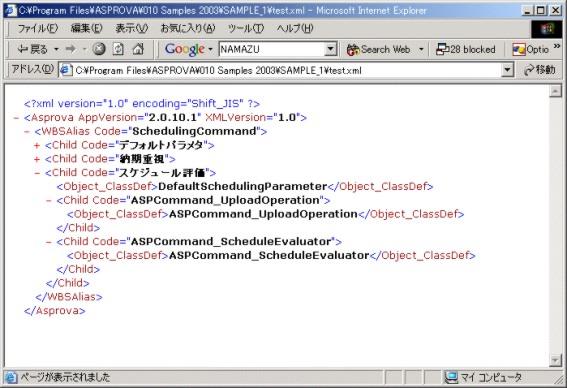This screenshot has width=567, height=388.
Task: Go to the Home page icon
Action: 138,49
